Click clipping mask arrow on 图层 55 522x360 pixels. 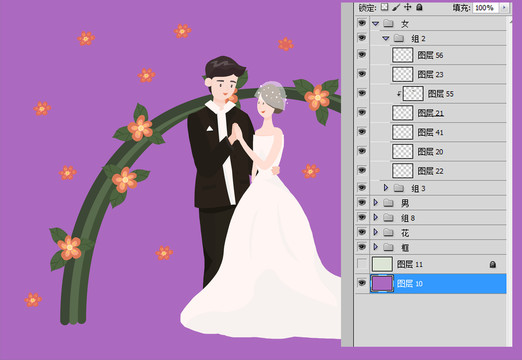click(399, 94)
